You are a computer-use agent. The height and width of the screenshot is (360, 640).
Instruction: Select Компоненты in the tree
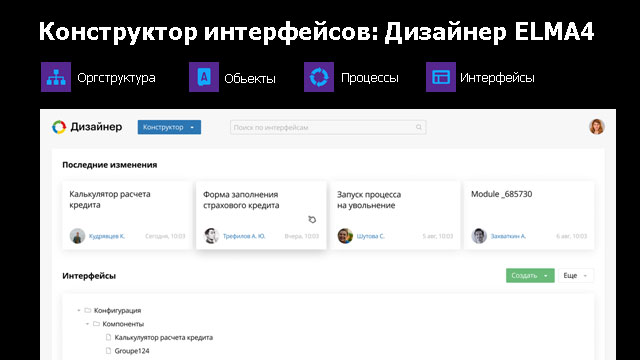pos(123,324)
